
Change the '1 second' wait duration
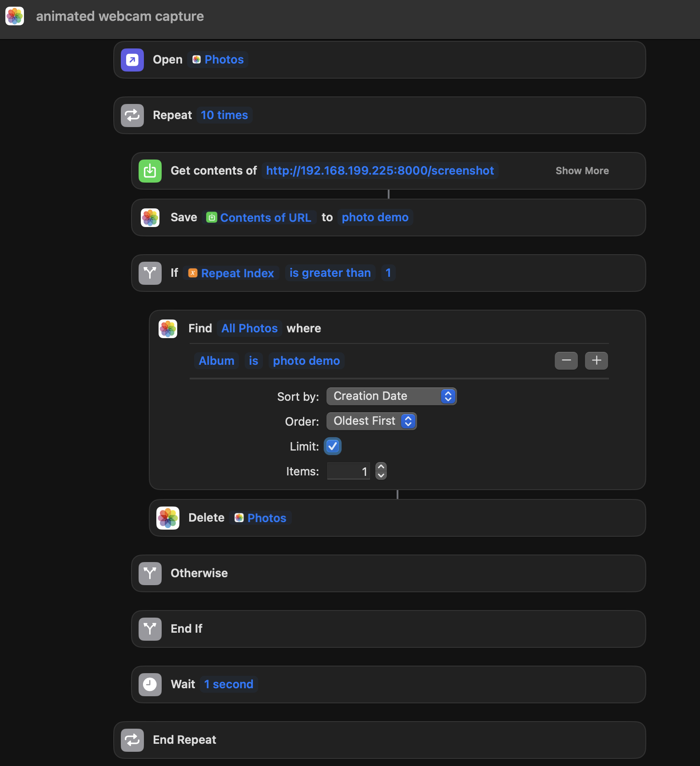(229, 684)
